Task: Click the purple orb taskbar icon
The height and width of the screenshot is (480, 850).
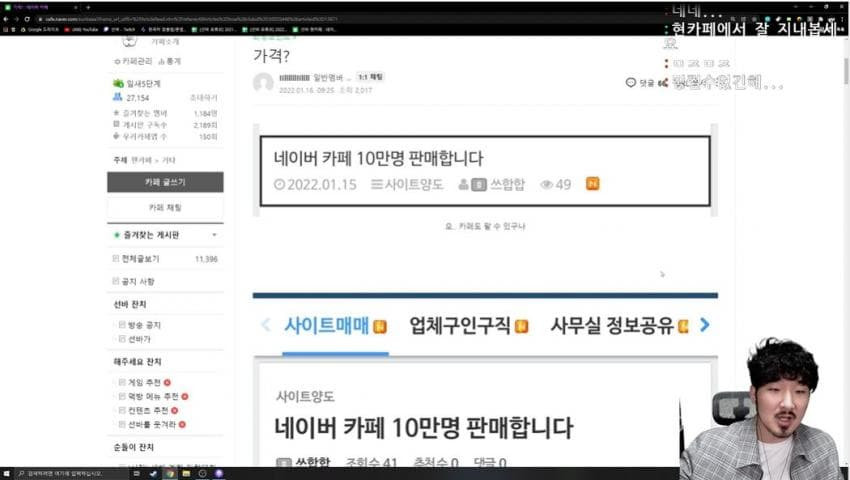Action: pos(219,473)
